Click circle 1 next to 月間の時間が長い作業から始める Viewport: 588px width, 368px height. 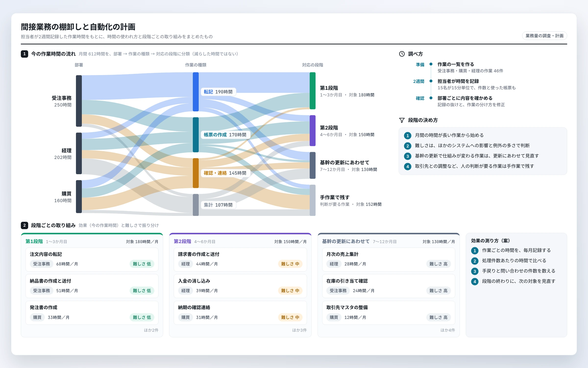coord(408,135)
